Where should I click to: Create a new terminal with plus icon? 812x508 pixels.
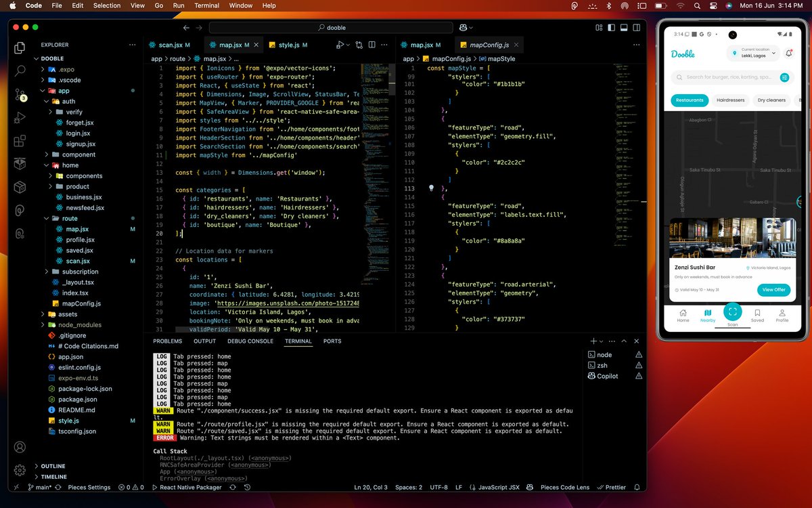point(593,341)
